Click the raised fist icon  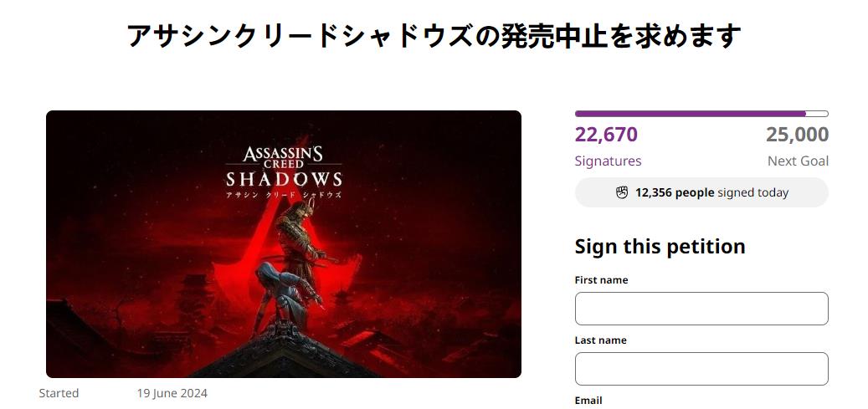click(622, 192)
